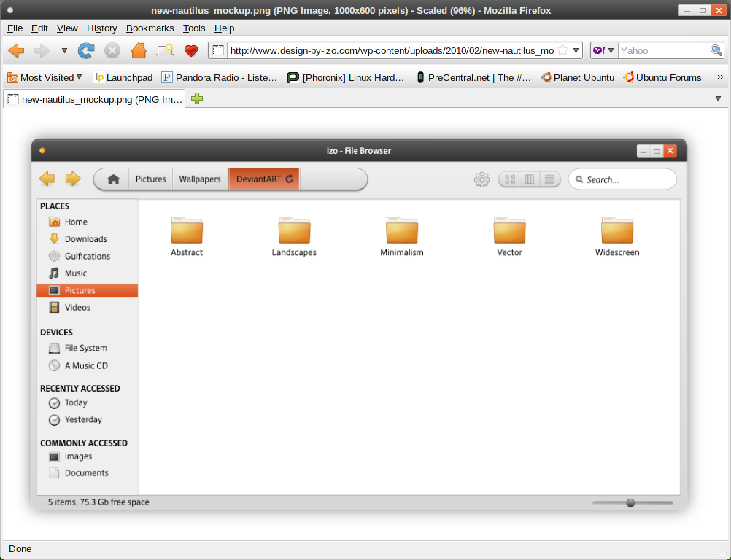
Task: Click Firefox's Reload page icon
Action: coord(86,51)
